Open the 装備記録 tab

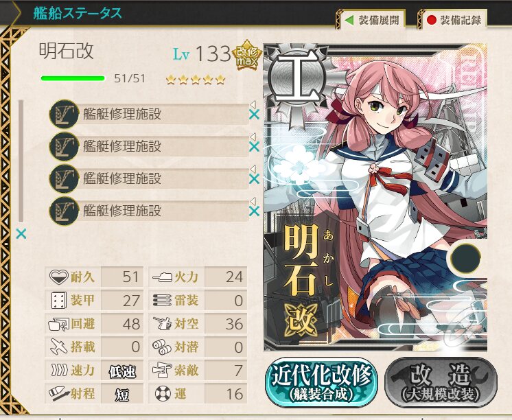point(454,21)
